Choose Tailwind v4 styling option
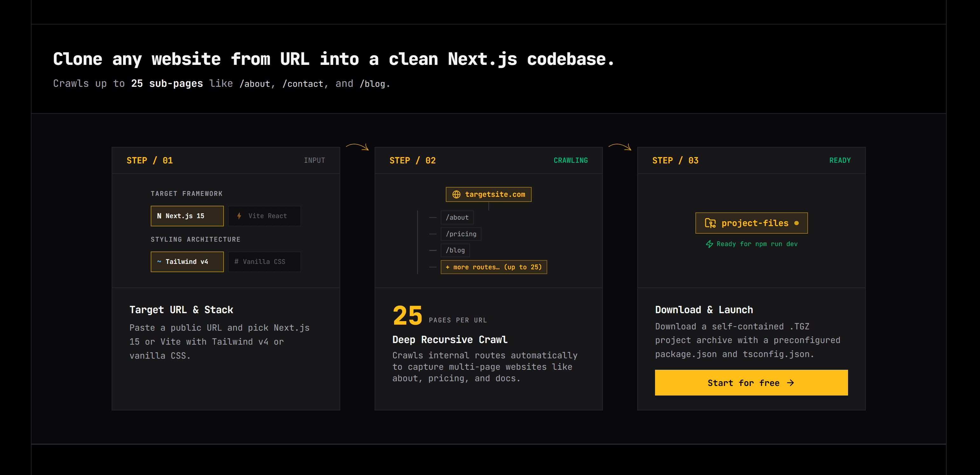Screen dimensions: 980x475 pyautogui.click(x=187, y=262)
